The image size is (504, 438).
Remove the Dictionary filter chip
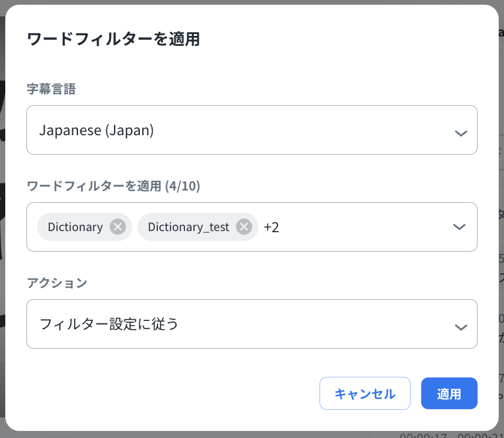(117, 227)
